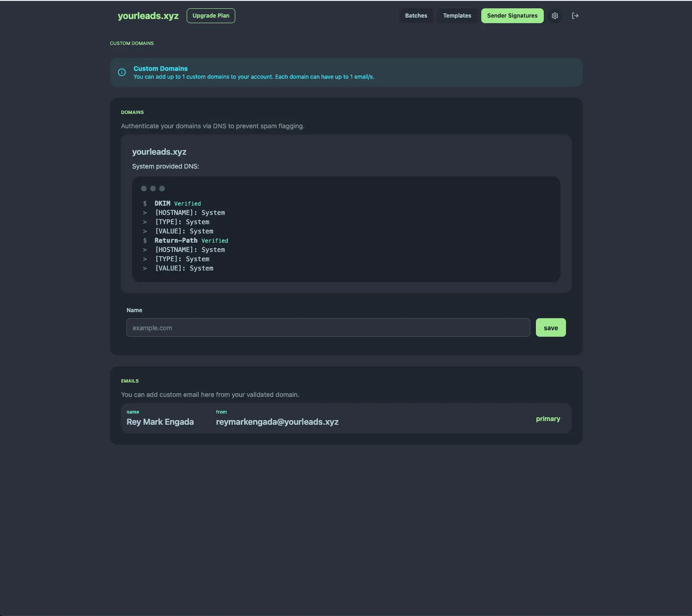This screenshot has height=616, width=692.
Task: Open the Templates tab
Action: pyautogui.click(x=457, y=16)
